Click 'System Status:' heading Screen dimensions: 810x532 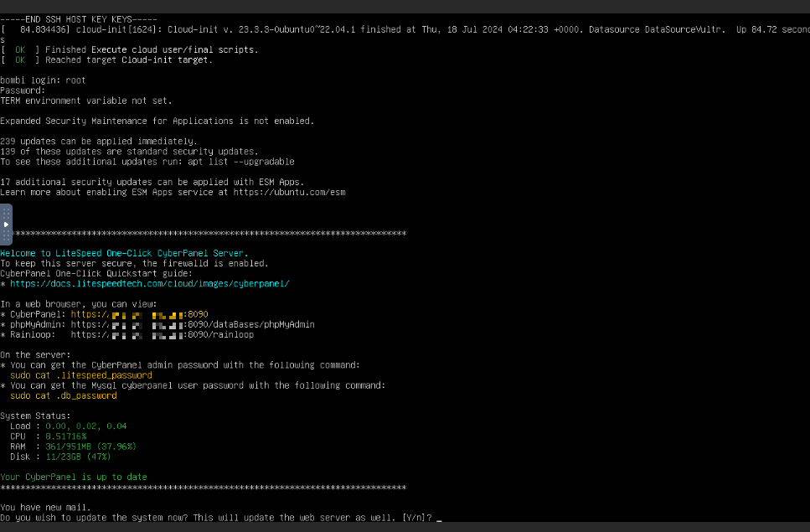coord(35,416)
